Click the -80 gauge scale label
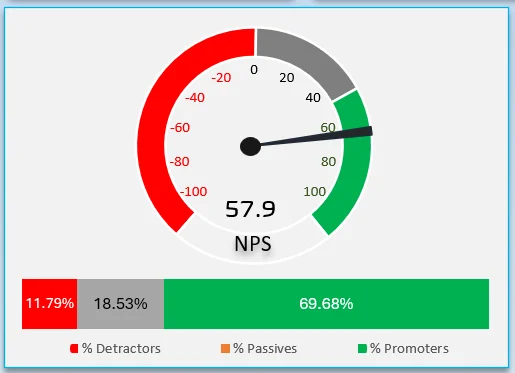515x373 pixels. tap(179, 162)
